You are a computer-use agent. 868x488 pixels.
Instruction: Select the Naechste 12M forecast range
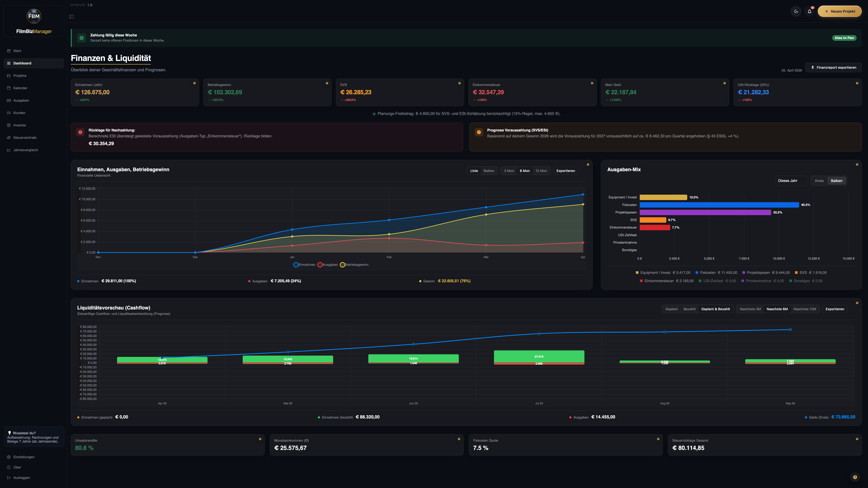(x=805, y=309)
